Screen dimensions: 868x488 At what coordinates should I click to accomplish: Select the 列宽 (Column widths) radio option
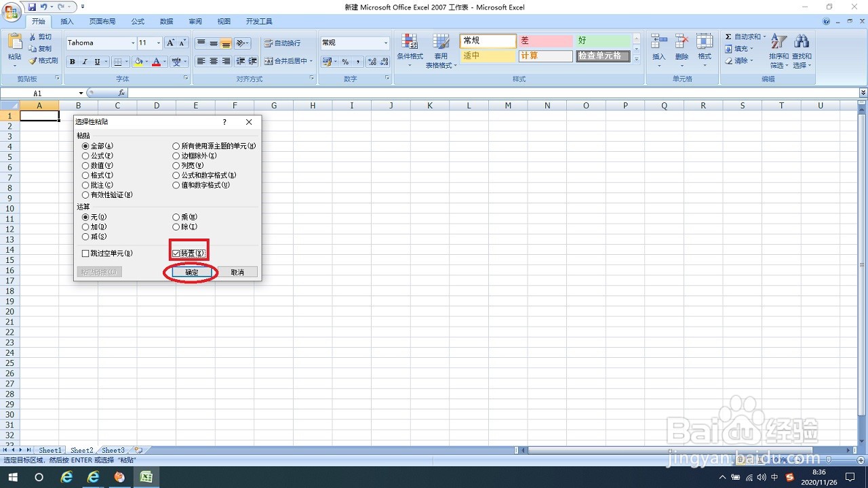click(176, 165)
